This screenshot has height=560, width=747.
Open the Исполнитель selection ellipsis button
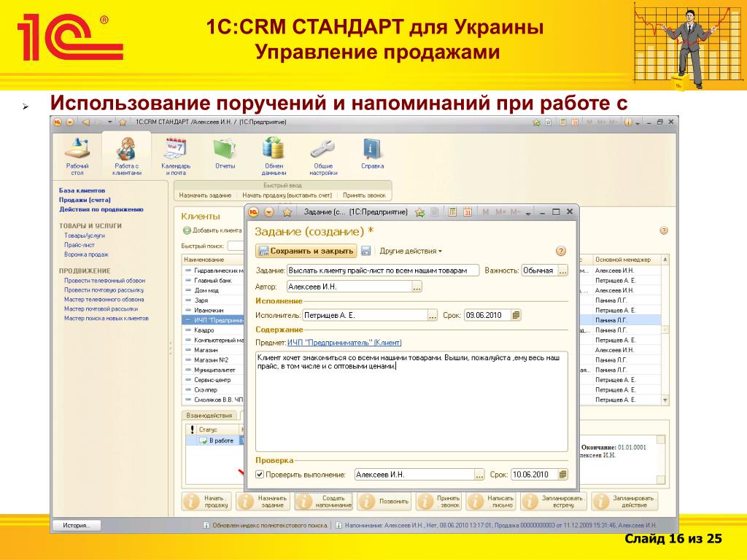(432, 315)
